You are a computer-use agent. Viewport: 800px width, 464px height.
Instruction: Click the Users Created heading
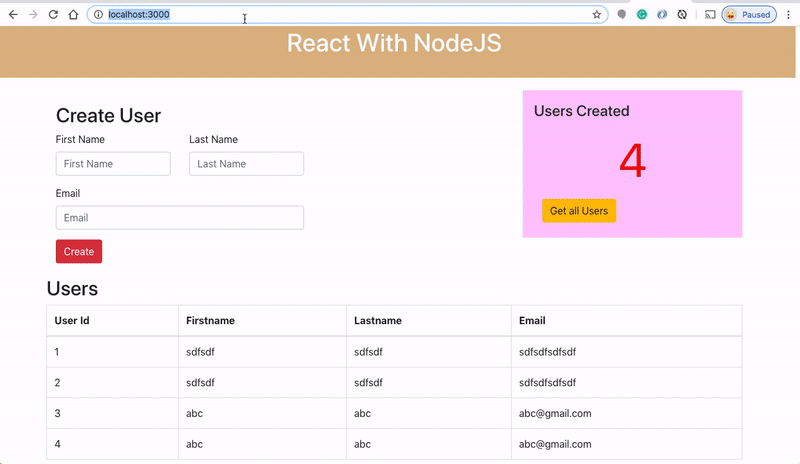(582, 111)
